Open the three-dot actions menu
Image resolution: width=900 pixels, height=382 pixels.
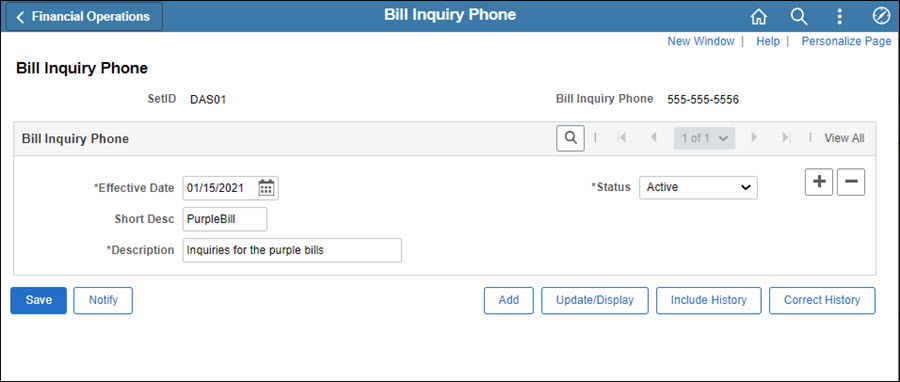[x=839, y=17]
